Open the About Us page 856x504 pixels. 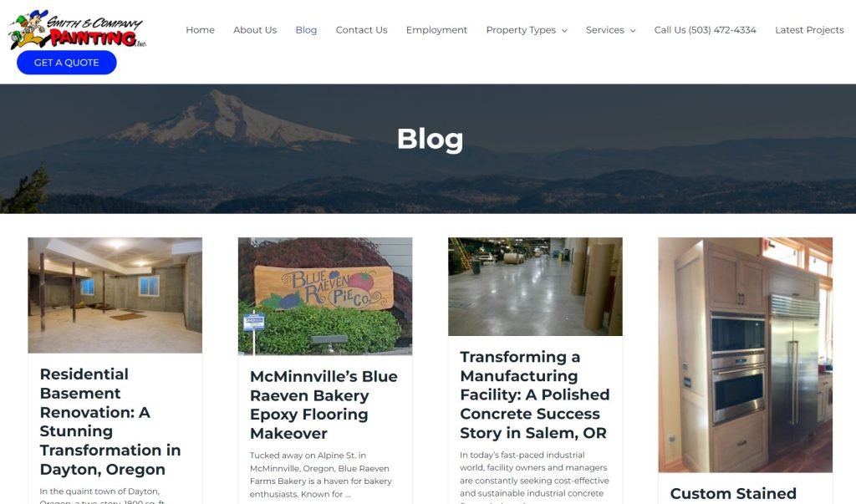(255, 30)
